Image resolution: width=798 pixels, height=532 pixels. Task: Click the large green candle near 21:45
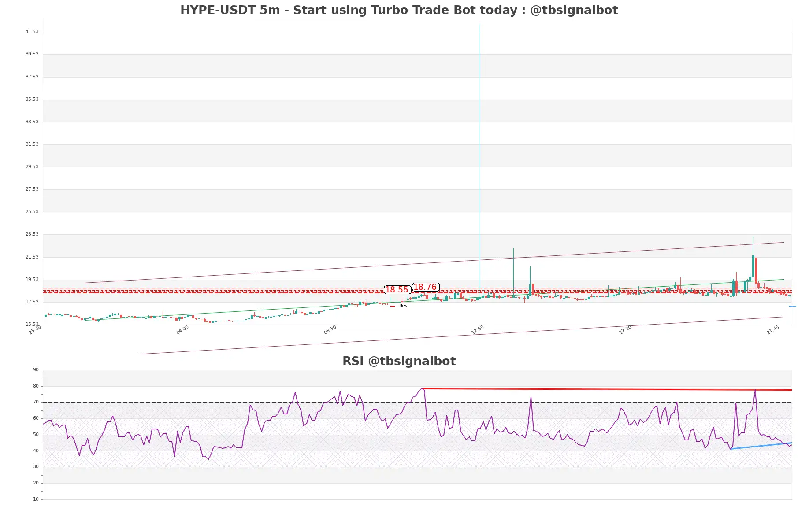(753, 266)
